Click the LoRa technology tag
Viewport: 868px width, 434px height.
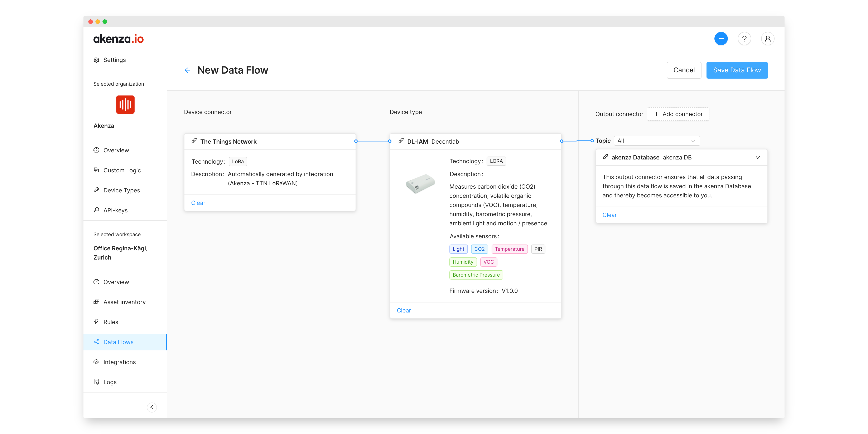(238, 162)
